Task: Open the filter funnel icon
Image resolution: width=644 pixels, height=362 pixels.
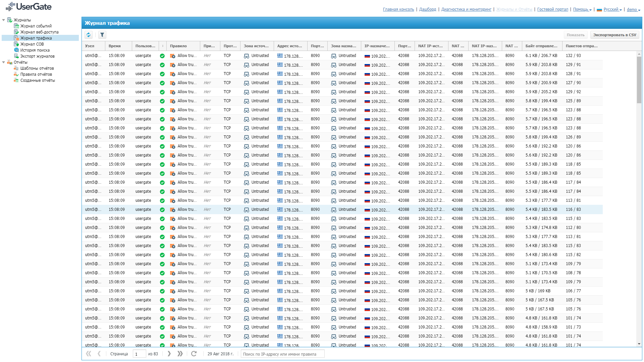Action: (102, 35)
